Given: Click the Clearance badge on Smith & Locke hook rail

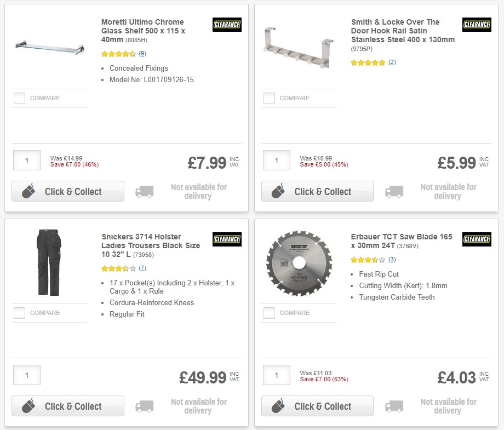Looking at the screenshot, I should 476,24.
